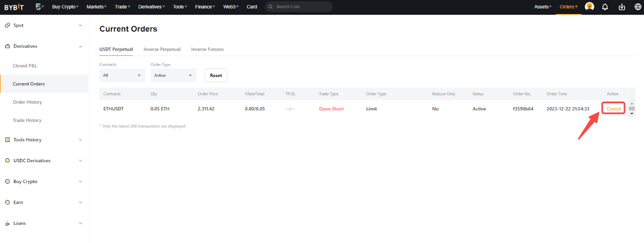The width and height of the screenshot is (644, 243).
Task: Collapse the Derivatives sidebar section
Action: 80,46
